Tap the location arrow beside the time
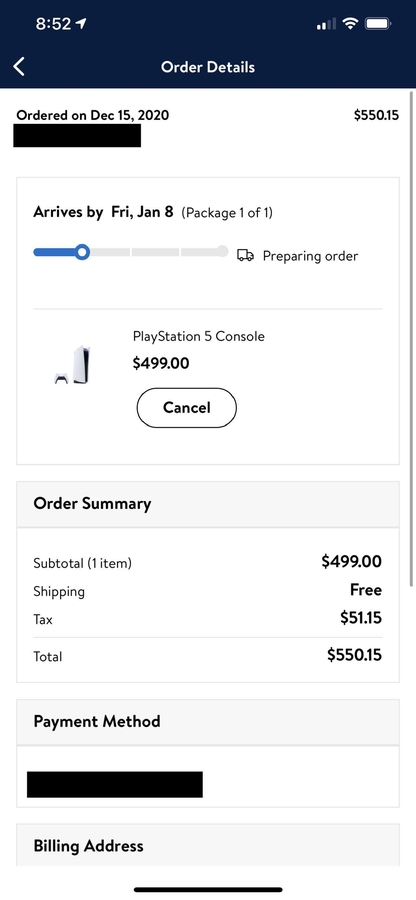416x900 pixels. 81,24
